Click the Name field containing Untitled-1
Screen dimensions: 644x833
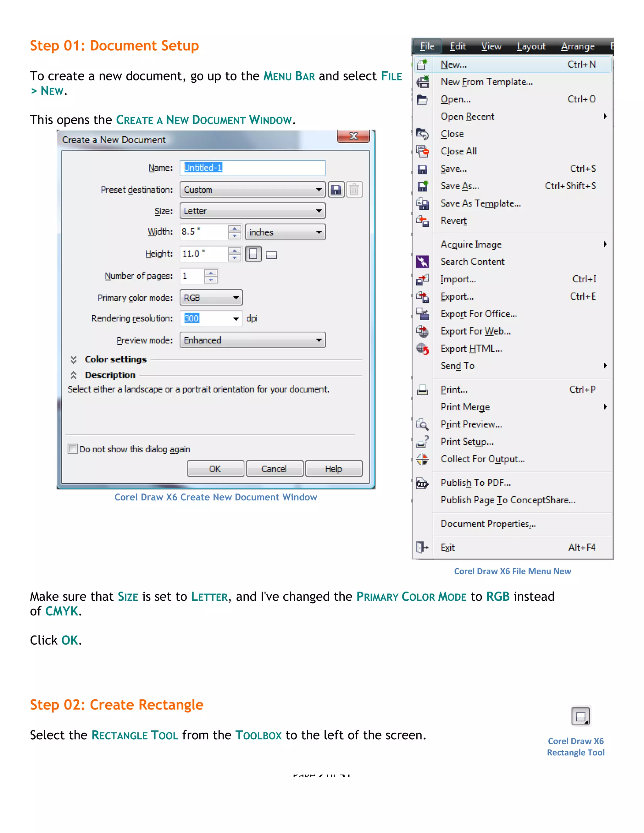pyautogui.click(x=253, y=168)
